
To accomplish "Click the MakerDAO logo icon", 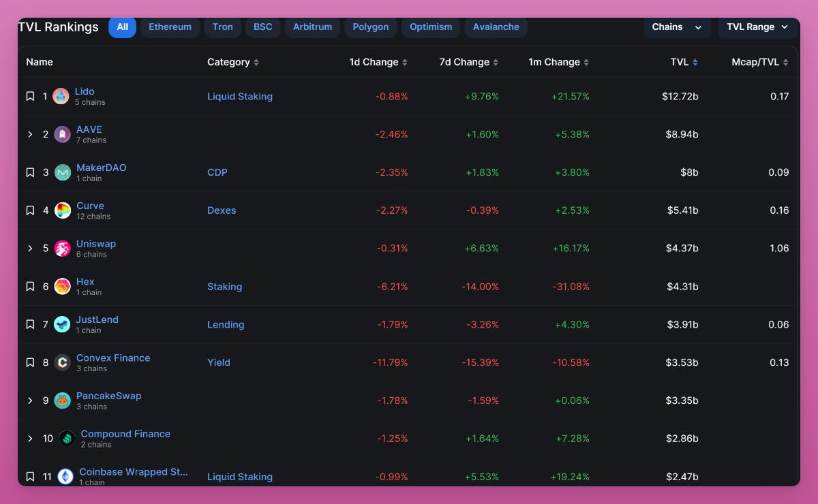I will [63, 173].
